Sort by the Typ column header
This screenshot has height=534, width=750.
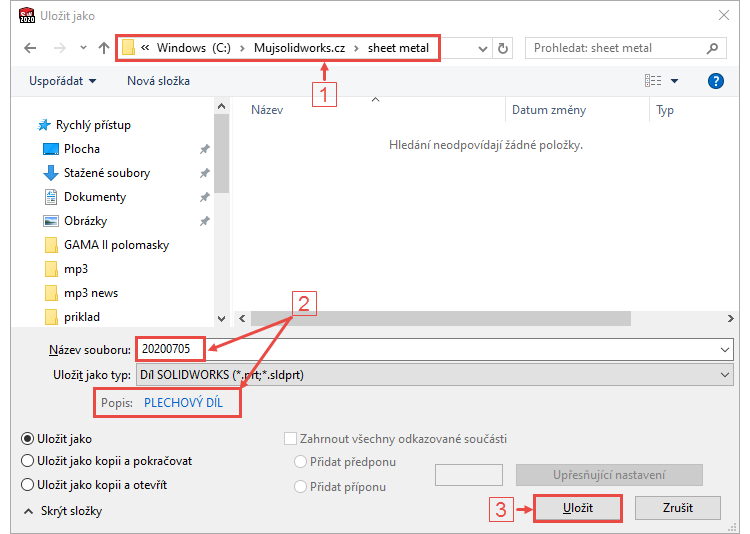665,110
